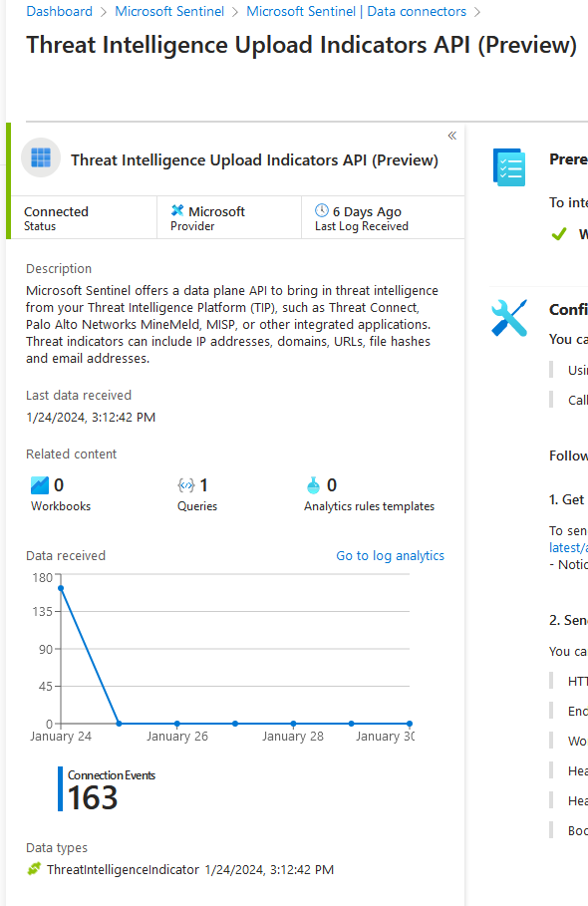Click the Prerequisites checklist icon
Screen dimensions: 588x906
click(509, 167)
